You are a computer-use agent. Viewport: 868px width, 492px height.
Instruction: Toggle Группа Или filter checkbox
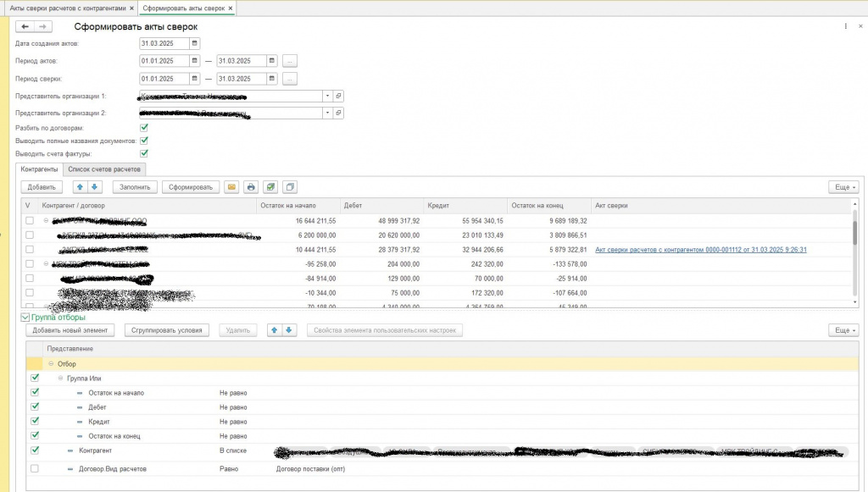click(x=35, y=378)
